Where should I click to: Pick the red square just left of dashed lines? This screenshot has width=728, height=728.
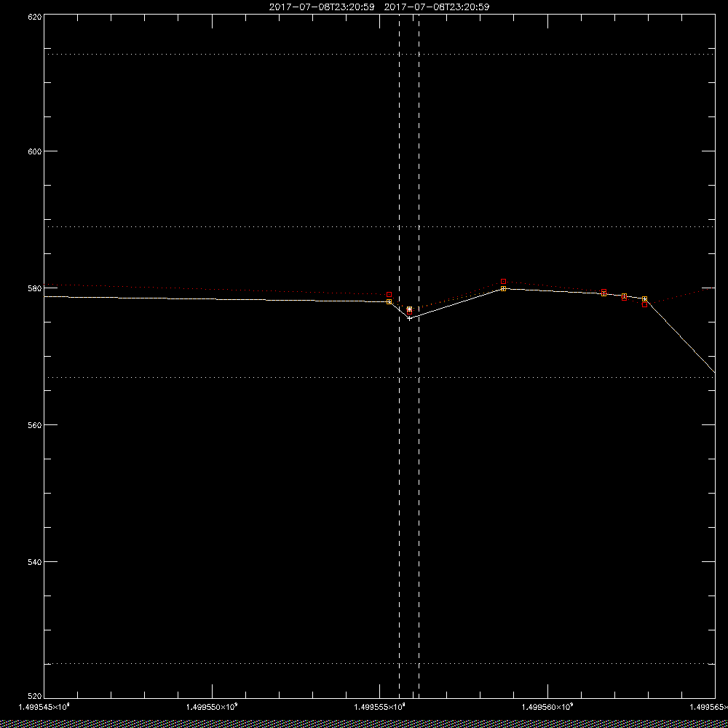(389, 294)
